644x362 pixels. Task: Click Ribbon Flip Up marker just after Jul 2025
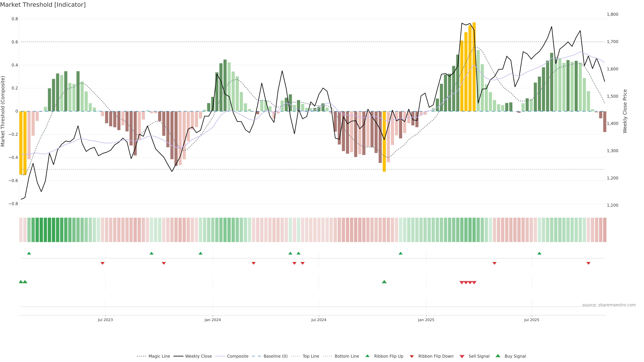click(x=539, y=253)
